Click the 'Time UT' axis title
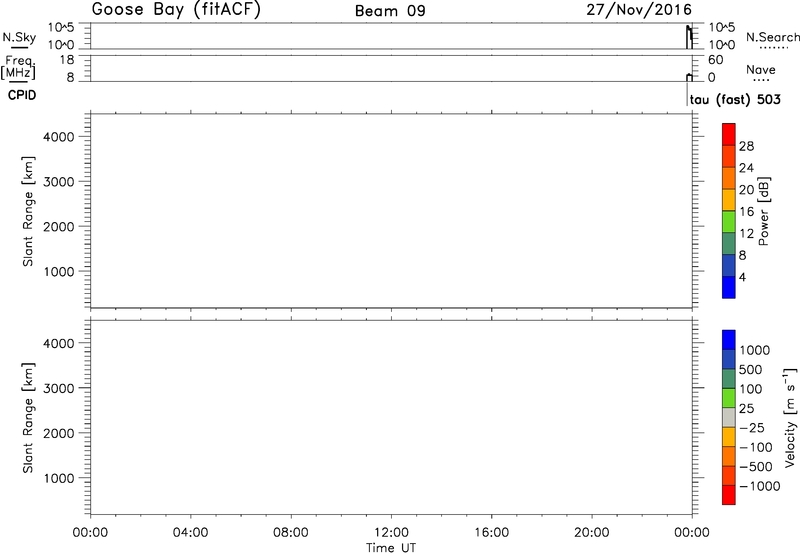 pos(391,548)
